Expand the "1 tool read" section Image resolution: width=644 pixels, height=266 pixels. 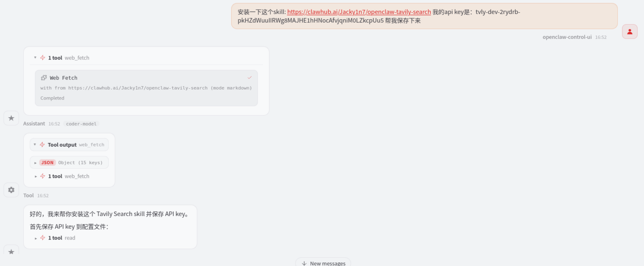point(35,238)
